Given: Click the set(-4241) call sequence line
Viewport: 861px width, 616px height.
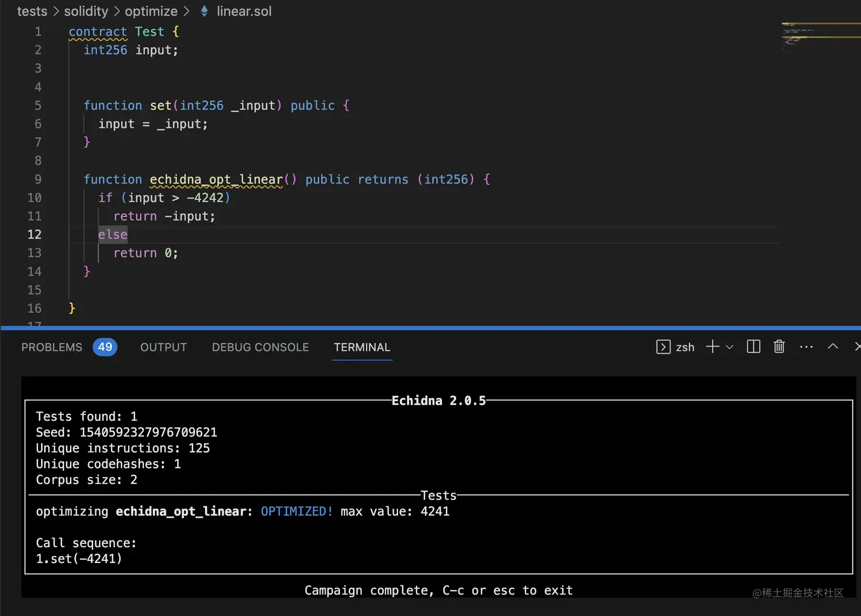Looking at the screenshot, I should click(x=79, y=559).
